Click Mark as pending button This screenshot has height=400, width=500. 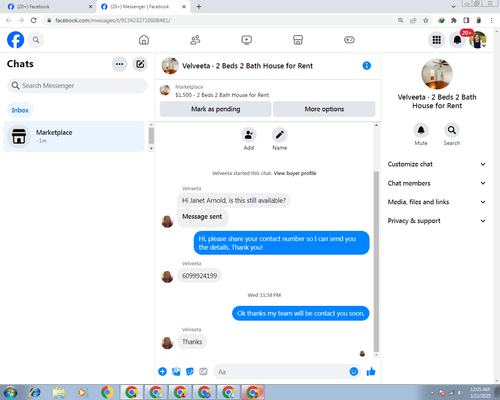pos(215,109)
